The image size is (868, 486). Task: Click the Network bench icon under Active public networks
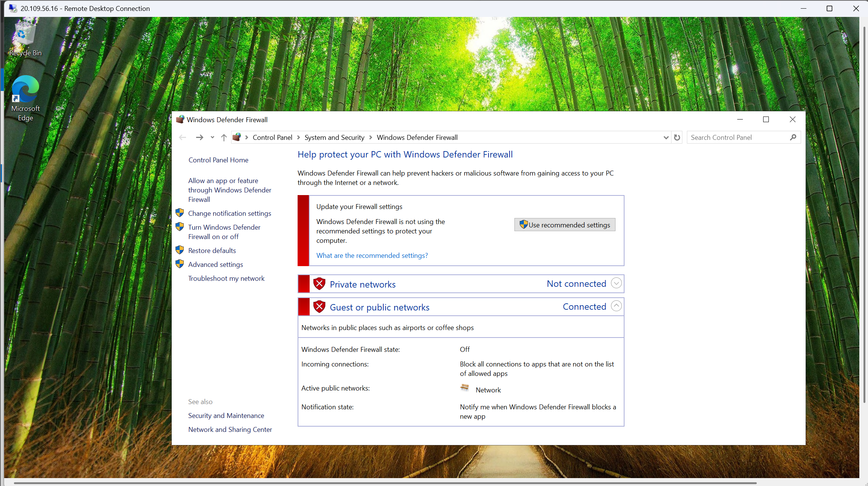tap(465, 388)
